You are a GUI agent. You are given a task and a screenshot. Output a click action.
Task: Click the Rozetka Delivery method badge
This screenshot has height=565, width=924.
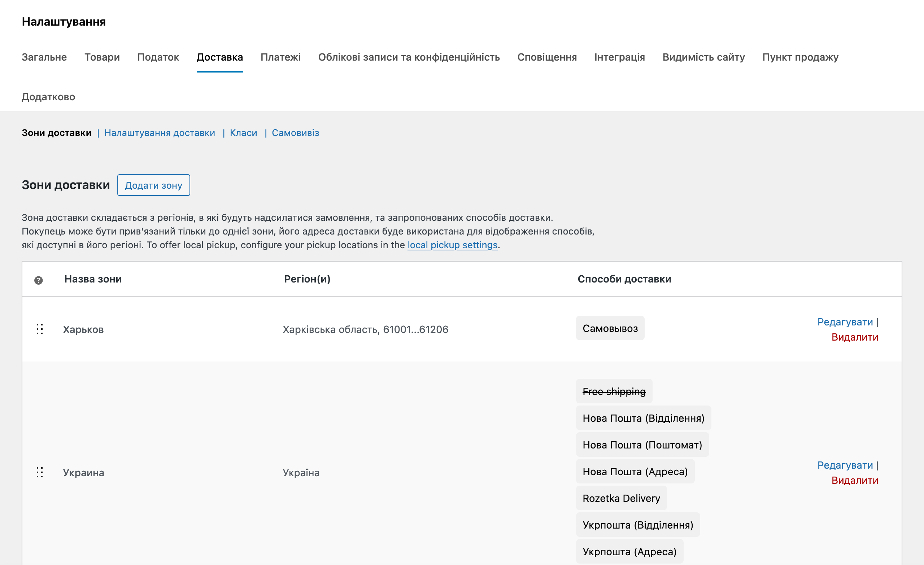tap(621, 498)
